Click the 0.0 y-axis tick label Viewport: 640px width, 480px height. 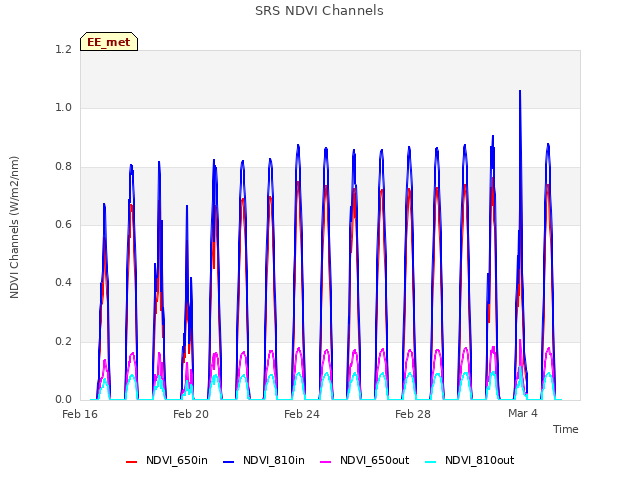(63, 399)
